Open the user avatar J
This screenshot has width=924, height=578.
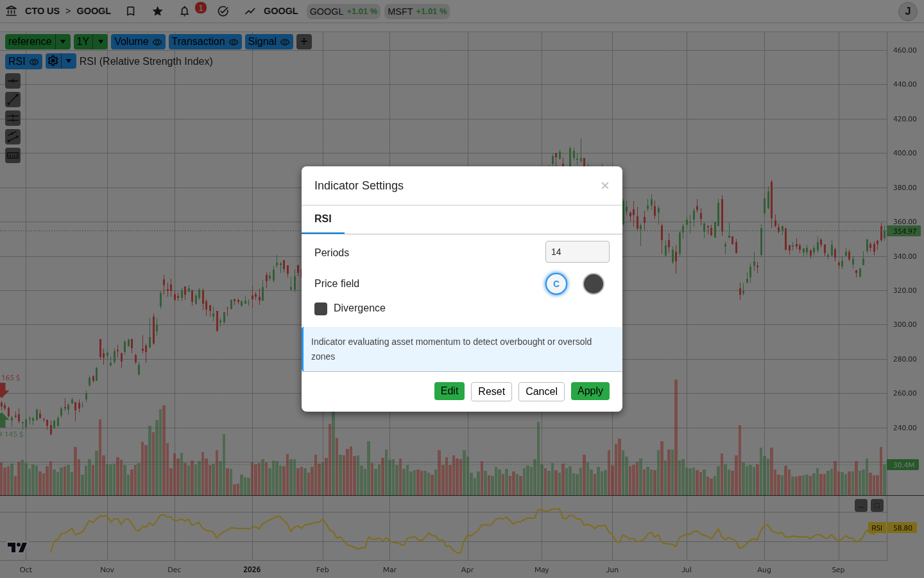(908, 11)
